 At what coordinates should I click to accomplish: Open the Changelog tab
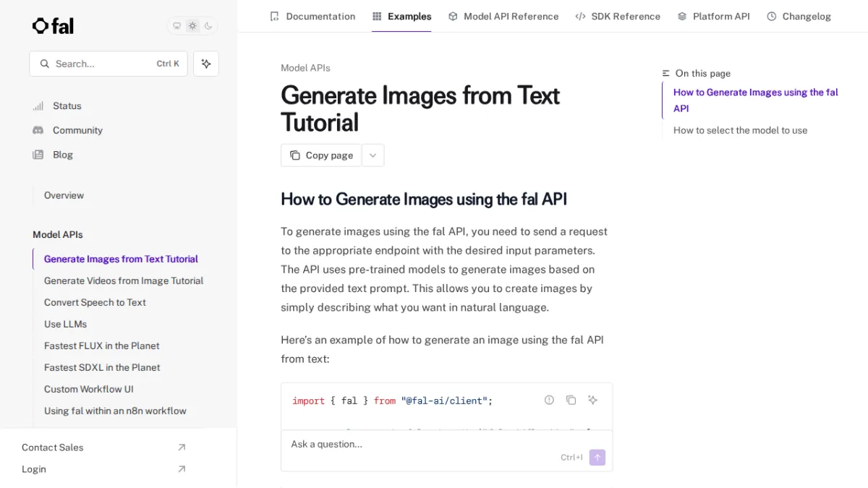coord(799,16)
